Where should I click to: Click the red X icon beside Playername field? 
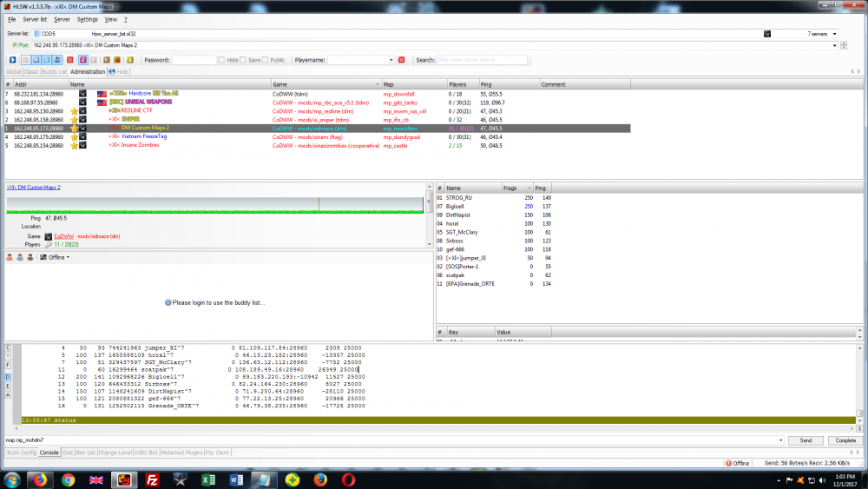tap(401, 60)
